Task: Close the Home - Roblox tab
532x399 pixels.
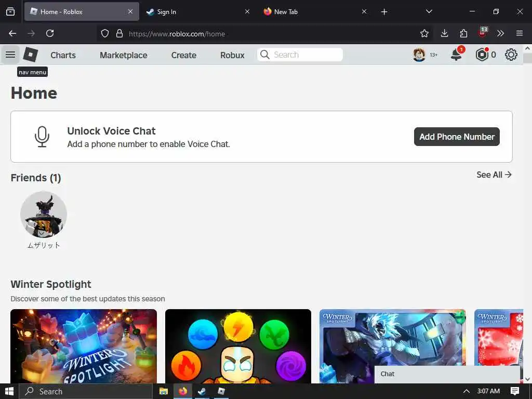Action: [x=130, y=11]
